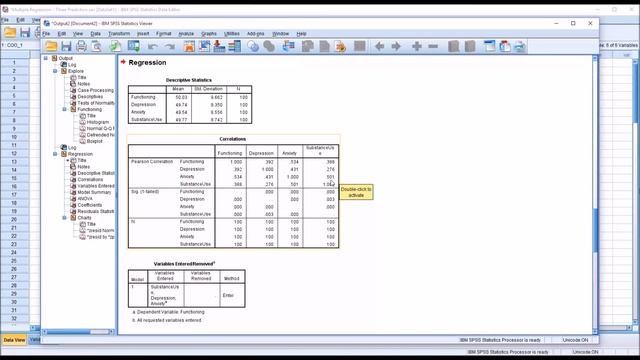The width and height of the screenshot is (640, 360).
Task: Click the Insert Text icon
Action: [520, 46]
